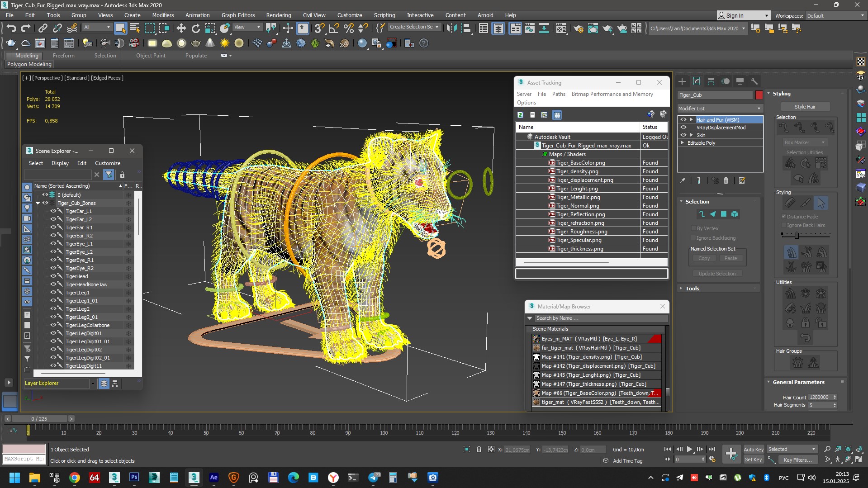Select the Hair Brush styling icon
The height and width of the screenshot is (488, 868).
790,203
